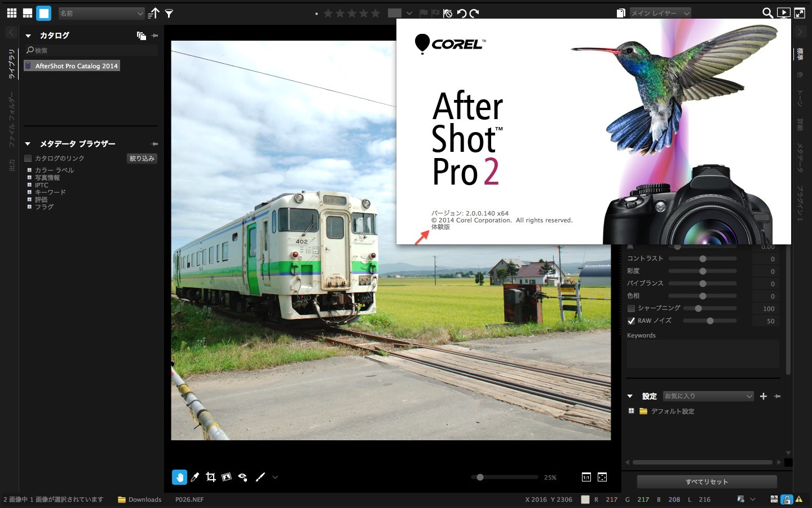Toggle sort direction arrow icon

click(x=153, y=13)
